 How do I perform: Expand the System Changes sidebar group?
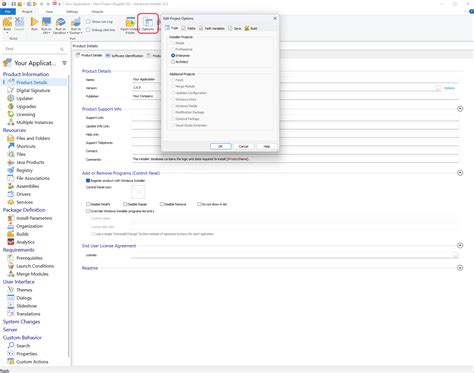(21, 322)
